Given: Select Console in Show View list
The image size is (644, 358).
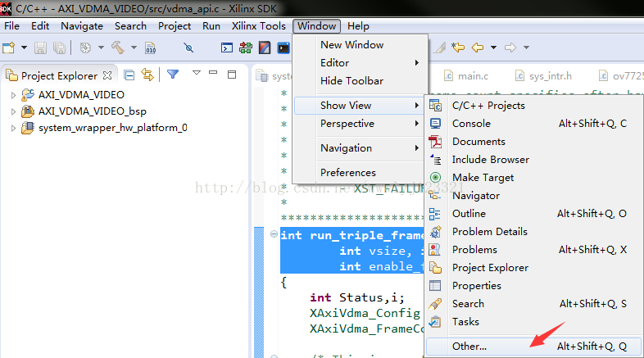Looking at the screenshot, I should (x=533, y=124).
